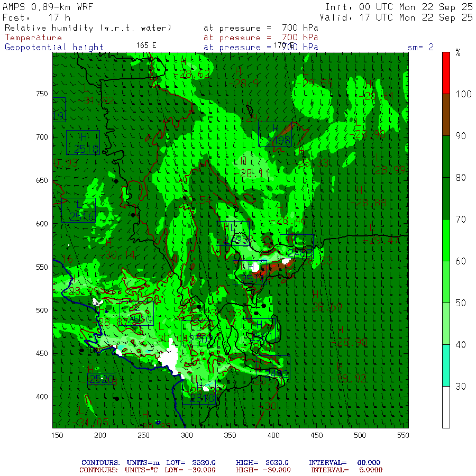This screenshot has width=476, height=476.
Task: Click the '-28.62' temperature maximum label
Action: 192,74
